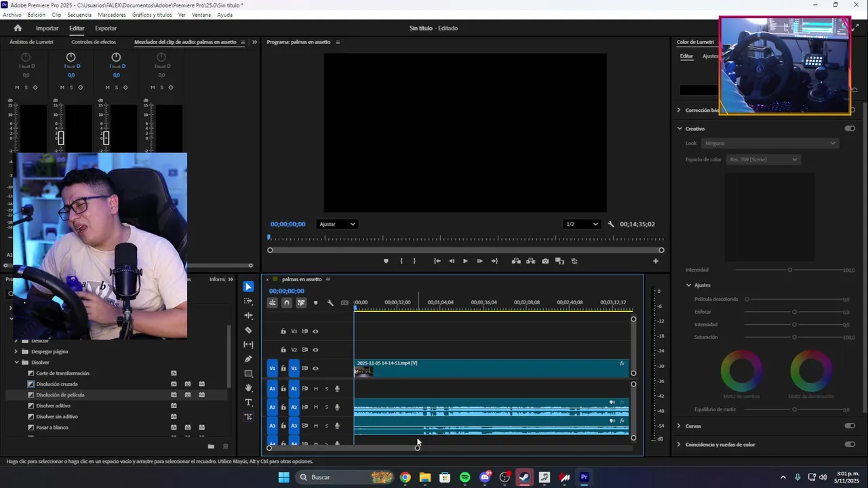868x488 pixels.
Task: Select the Hand tool
Action: [248, 388]
